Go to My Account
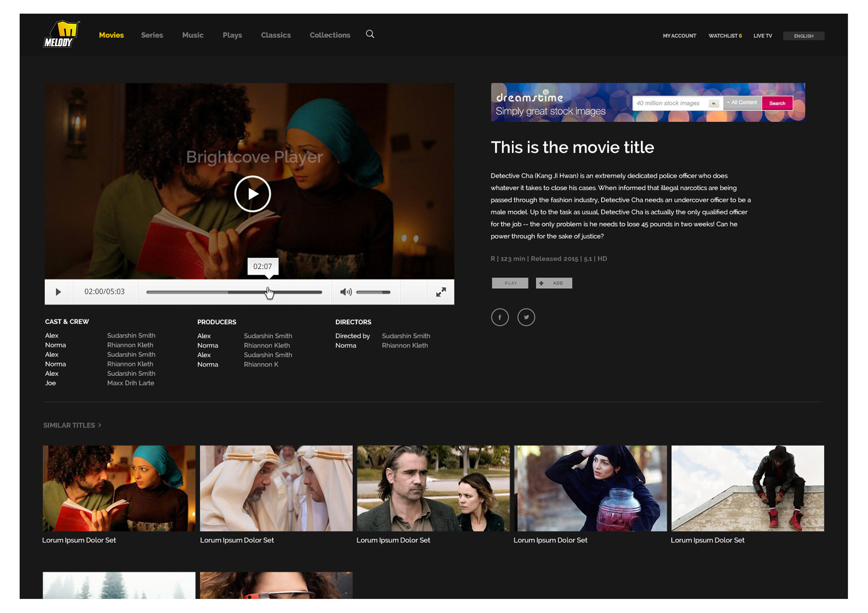868x613 pixels. (x=679, y=36)
